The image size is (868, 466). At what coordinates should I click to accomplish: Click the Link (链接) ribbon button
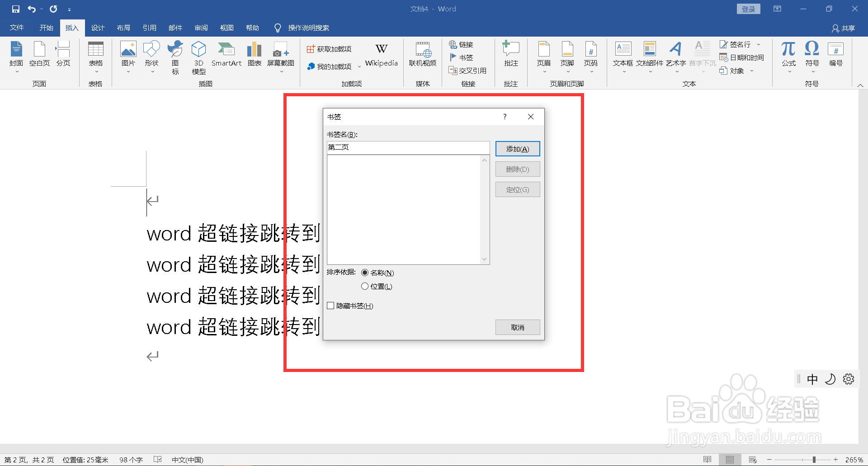point(461,44)
